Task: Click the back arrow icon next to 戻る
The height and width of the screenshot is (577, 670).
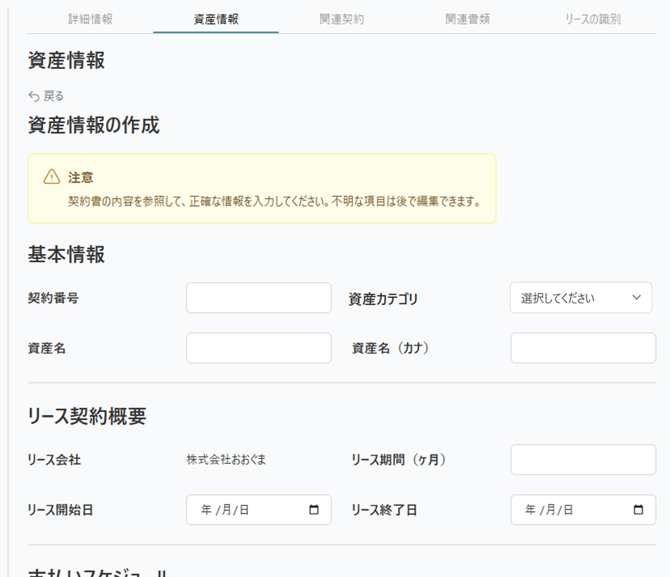Action: [34, 96]
